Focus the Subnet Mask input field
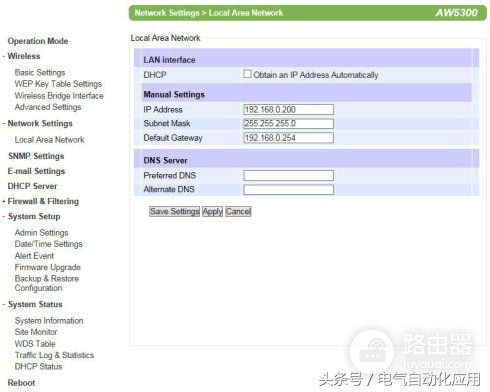The image size is (490, 392). click(x=288, y=123)
